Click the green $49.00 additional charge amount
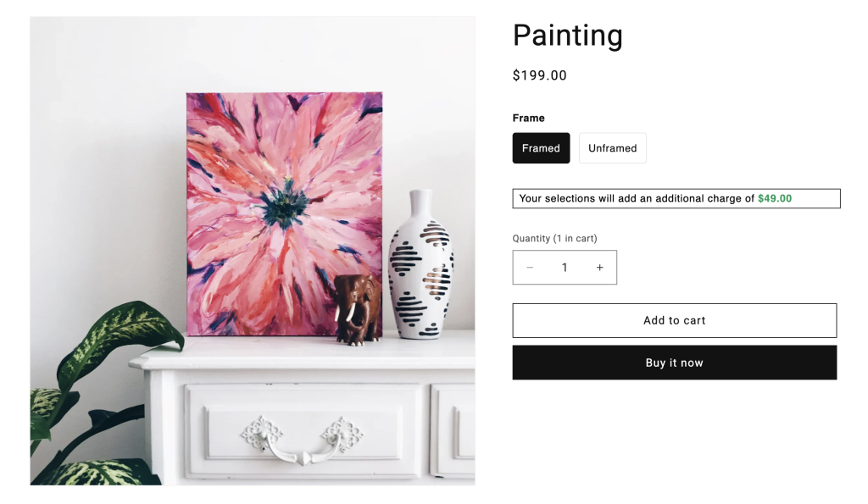The height and width of the screenshot is (504, 868). tap(775, 198)
